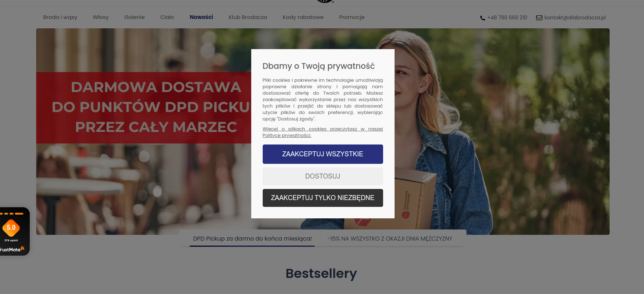Open the Golenie category
The image size is (644, 294).
pyautogui.click(x=134, y=17)
